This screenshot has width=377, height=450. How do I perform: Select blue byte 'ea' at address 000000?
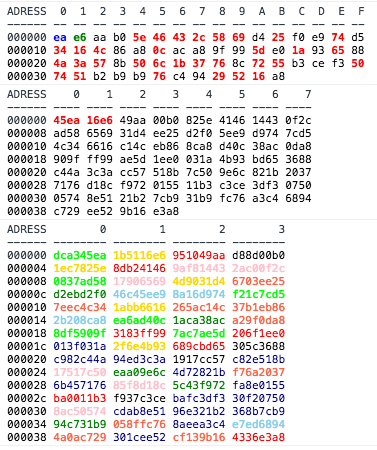pos(60,37)
